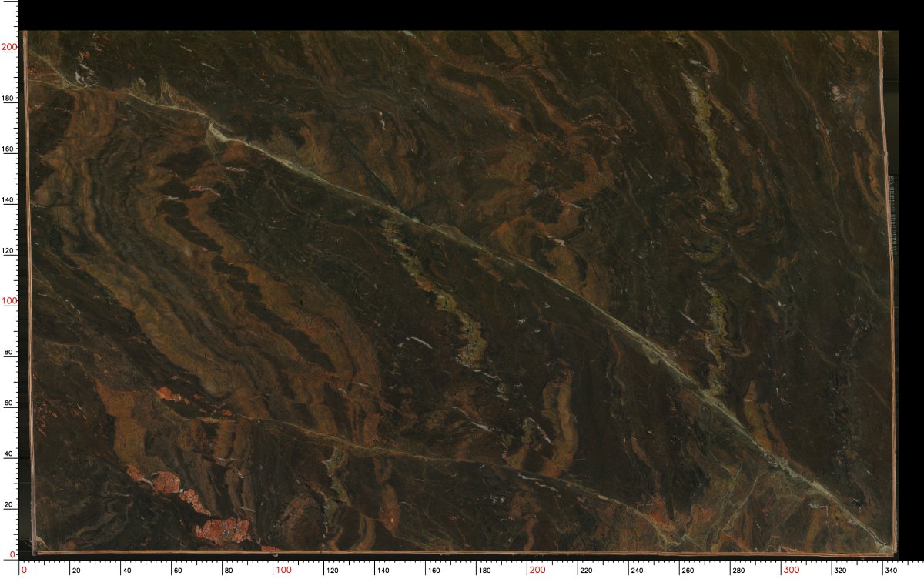Select 180 on the horizontal ruler
Viewport: 924px width, 579px height.
point(487,571)
